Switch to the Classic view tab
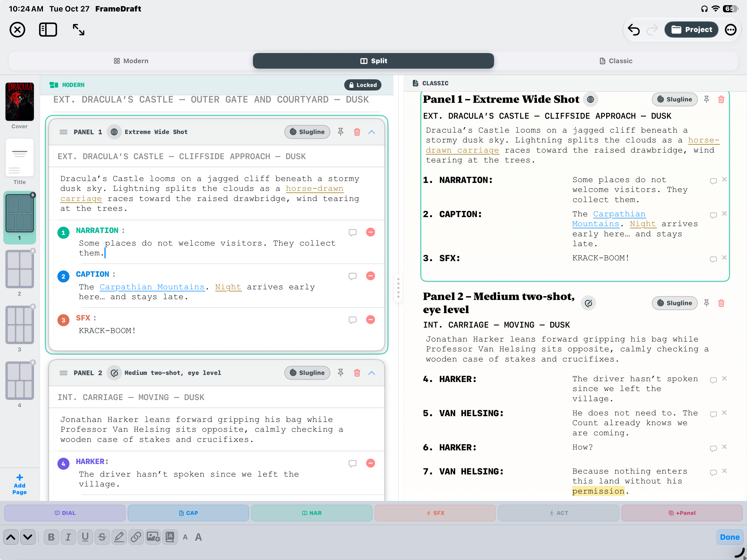This screenshot has height=560, width=747. coord(616,61)
